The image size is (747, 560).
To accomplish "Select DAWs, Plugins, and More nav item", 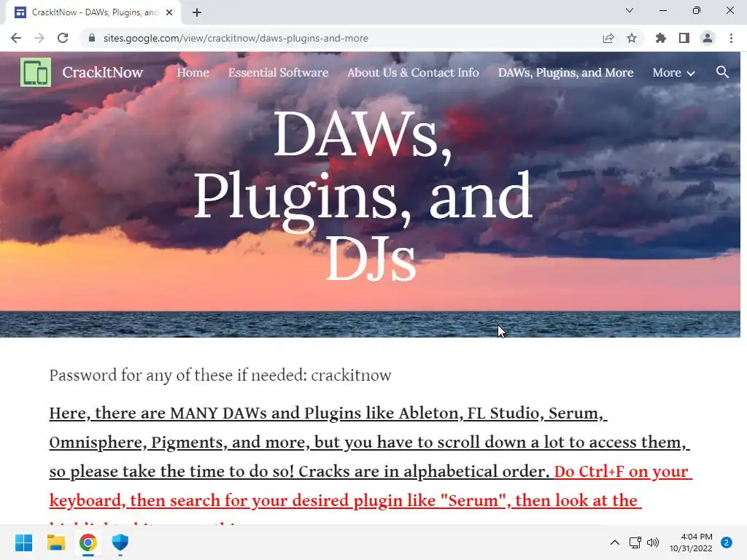I will click(565, 72).
